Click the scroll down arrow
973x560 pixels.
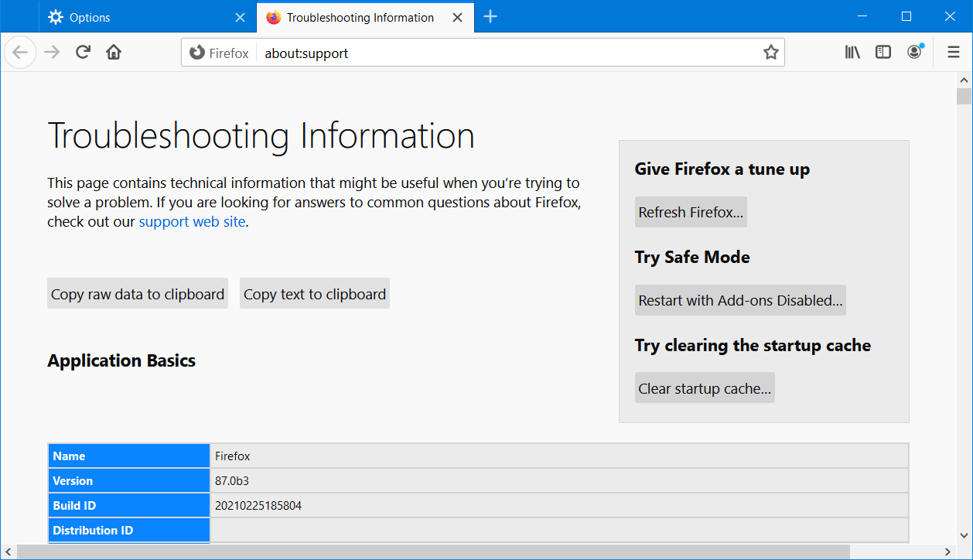(x=964, y=535)
